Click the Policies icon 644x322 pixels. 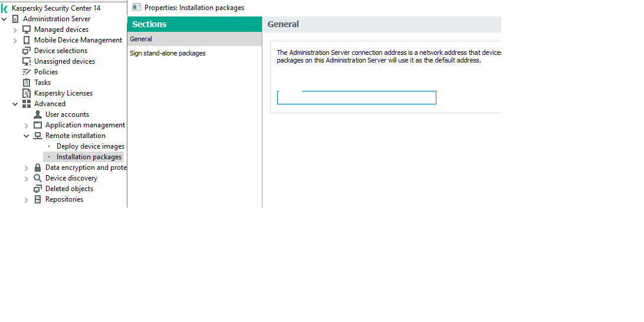(x=27, y=72)
